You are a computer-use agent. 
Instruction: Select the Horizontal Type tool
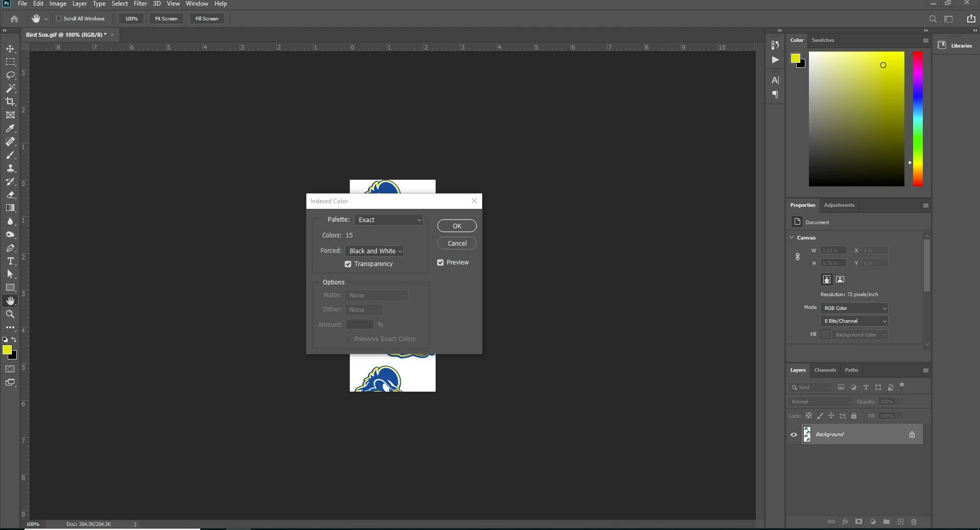tap(10, 261)
